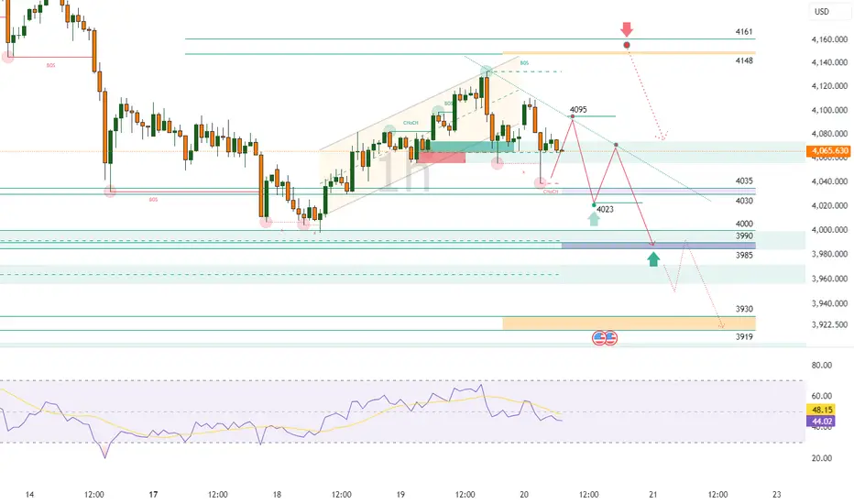Click the 3,960.000 price axis tick
The height and width of the screenshot is (504, 854).
pyautogui.click(x=829, y=279)
